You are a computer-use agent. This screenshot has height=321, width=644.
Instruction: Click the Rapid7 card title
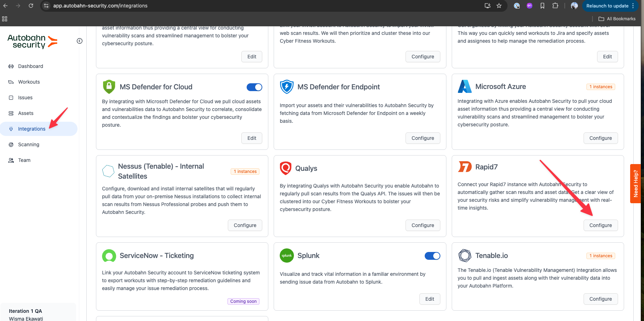coord(486,167)
